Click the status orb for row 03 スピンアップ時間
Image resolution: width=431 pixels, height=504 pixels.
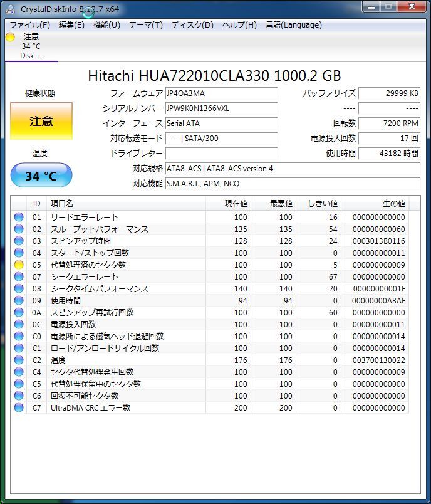(x=19, y=241)
